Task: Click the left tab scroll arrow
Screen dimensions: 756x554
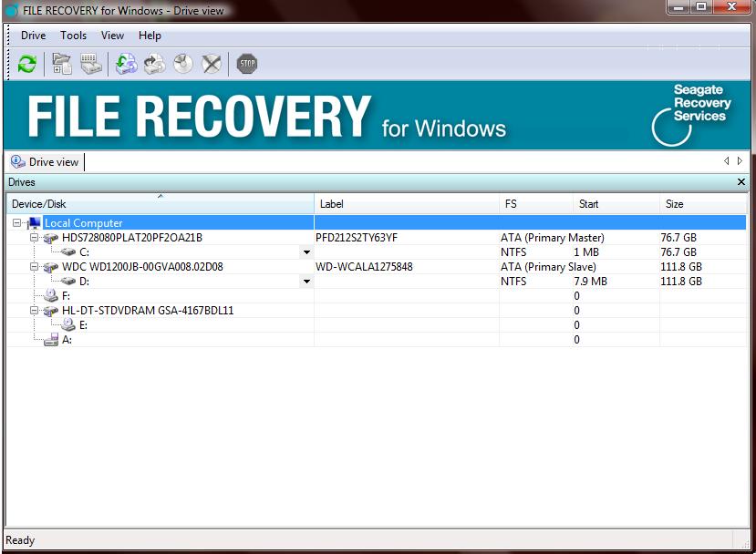Action: click(x=727, y=161)
